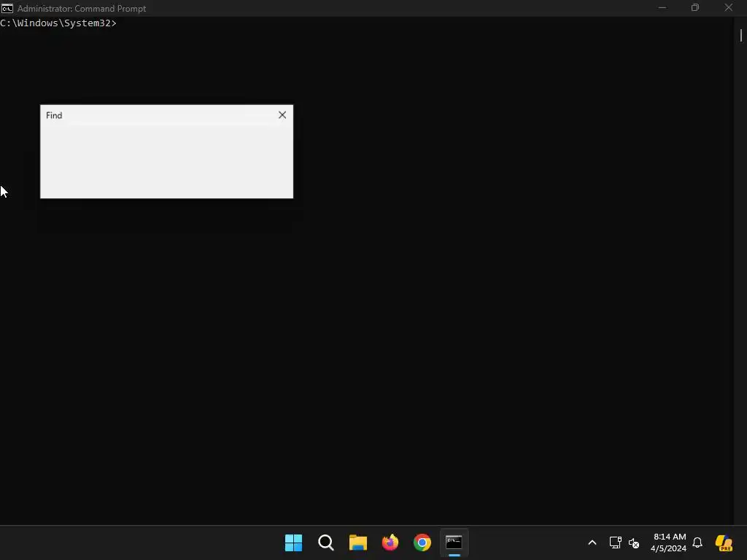This screenshot has width=747, height=560.
Task: Click the Find dialog title bar
Action: (166, 115)
